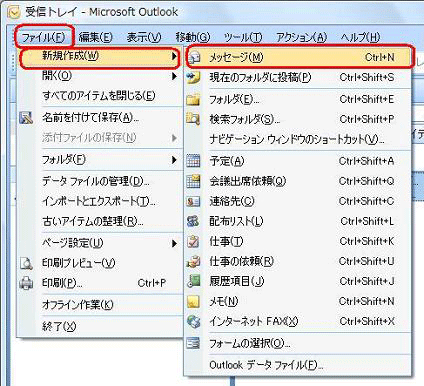The height and width of the screenshot is (386, 424).
Task: Select 会議出席依頼(Q)
Action: 298,181
